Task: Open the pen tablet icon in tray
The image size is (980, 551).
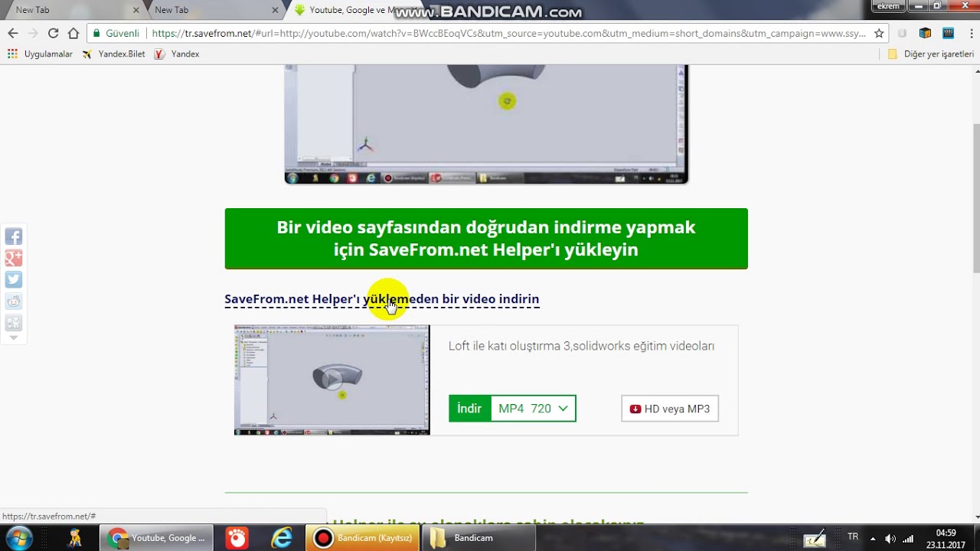Action: pyautogui.click(x=814, y=538)
